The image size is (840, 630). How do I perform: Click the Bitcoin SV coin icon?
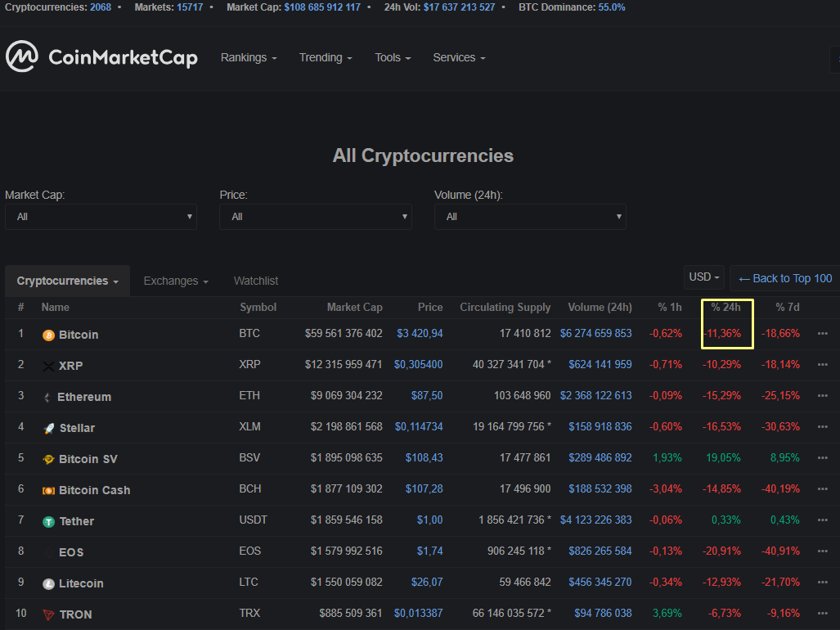48,459
